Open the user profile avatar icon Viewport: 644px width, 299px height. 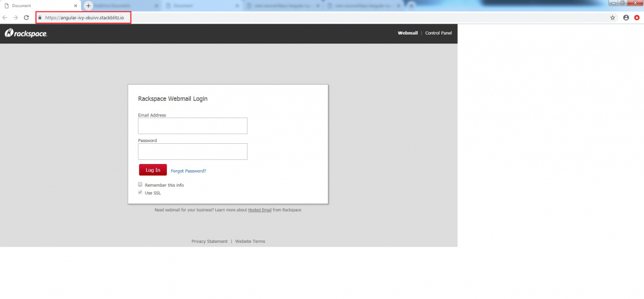coord(626,18)
